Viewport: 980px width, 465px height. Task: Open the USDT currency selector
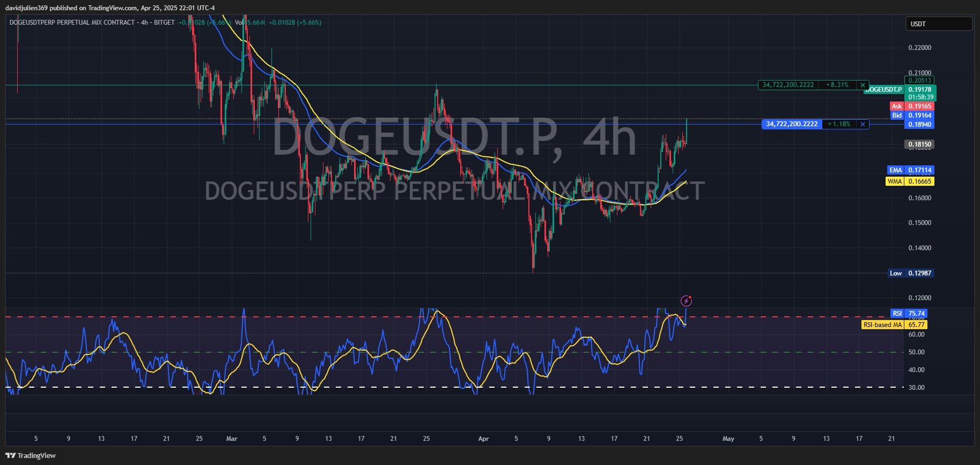pyautogui.click(x=939, y=24)
